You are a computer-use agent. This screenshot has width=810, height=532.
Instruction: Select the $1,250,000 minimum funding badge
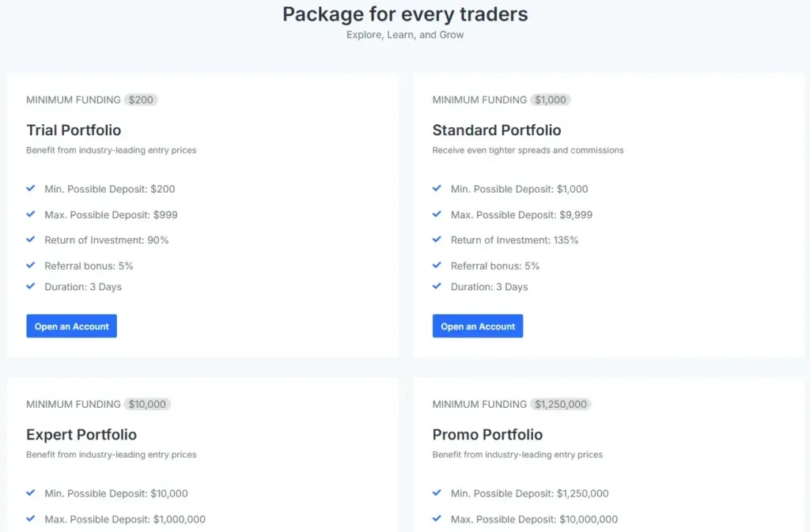click(560, 404)
